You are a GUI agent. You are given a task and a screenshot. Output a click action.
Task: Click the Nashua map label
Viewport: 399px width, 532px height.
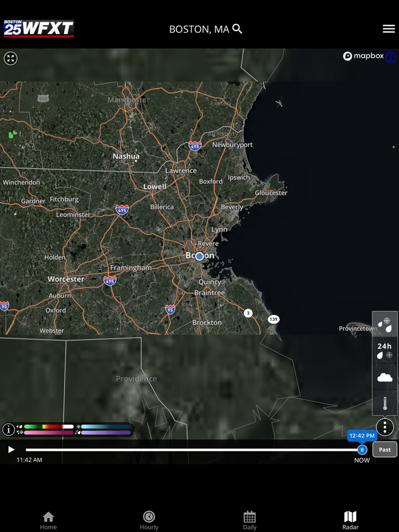(x=126, y=156)
